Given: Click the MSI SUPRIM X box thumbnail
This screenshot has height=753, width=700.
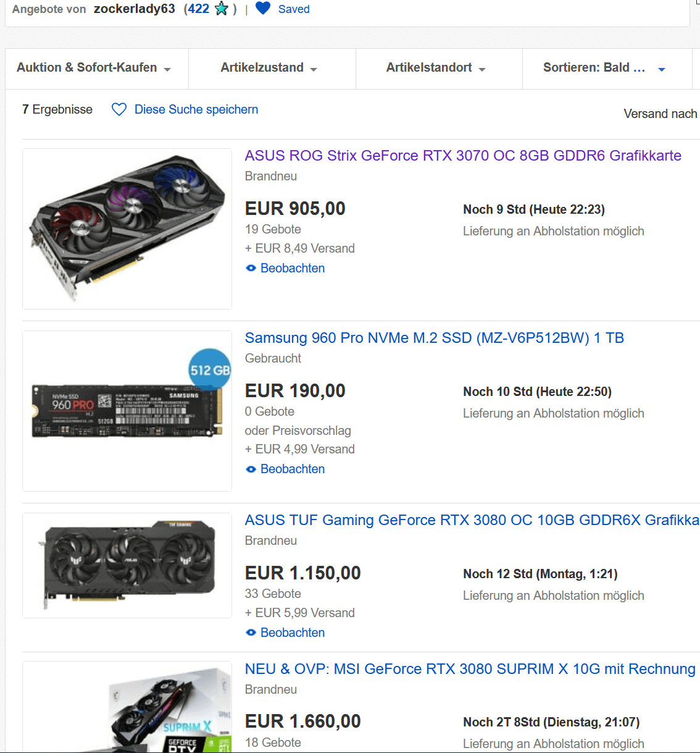Looking at the screenshot, I should tap(127, 707).
